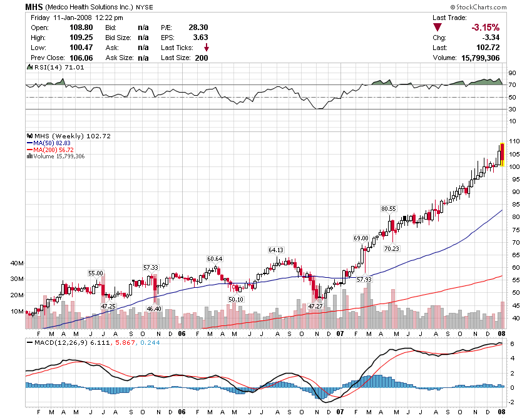Click the 80.55 price annotation
Screen dimensions: 532x418
(x=389, y=208)
